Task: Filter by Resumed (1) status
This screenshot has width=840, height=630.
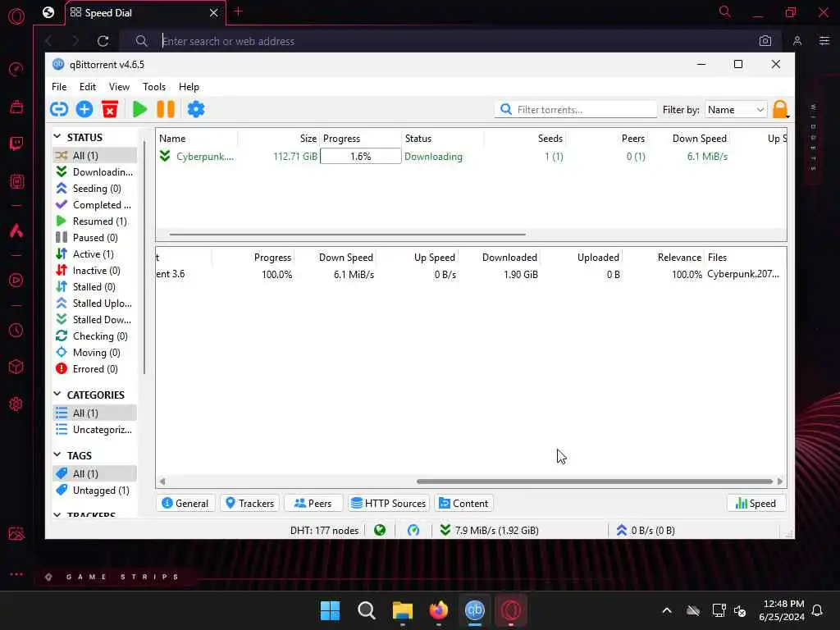Action: click(95, 221)
